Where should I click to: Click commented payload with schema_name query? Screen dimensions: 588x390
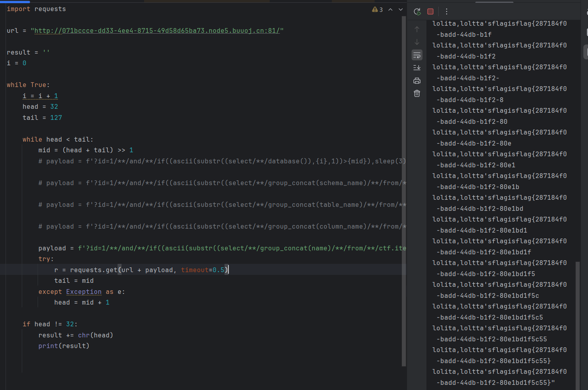222,183
